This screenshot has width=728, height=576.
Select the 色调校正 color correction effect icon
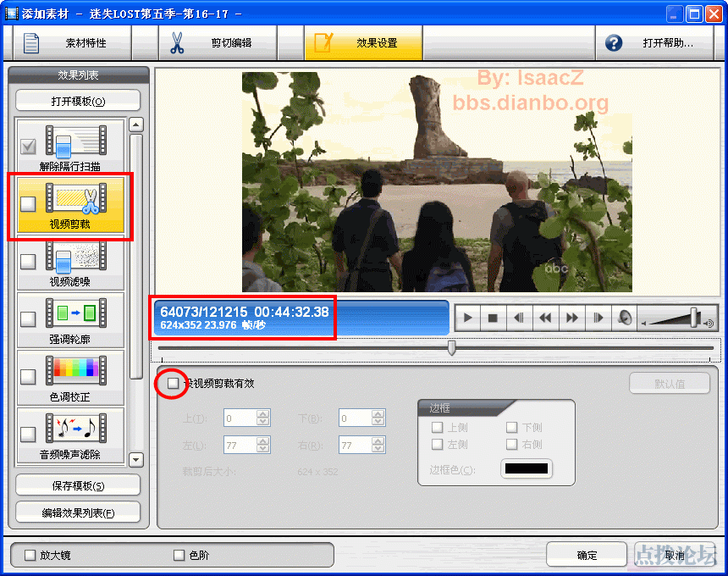[76, 371]
